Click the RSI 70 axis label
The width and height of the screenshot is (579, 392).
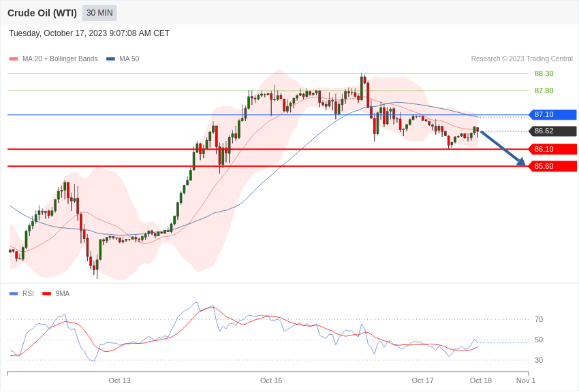pos(539,319)
